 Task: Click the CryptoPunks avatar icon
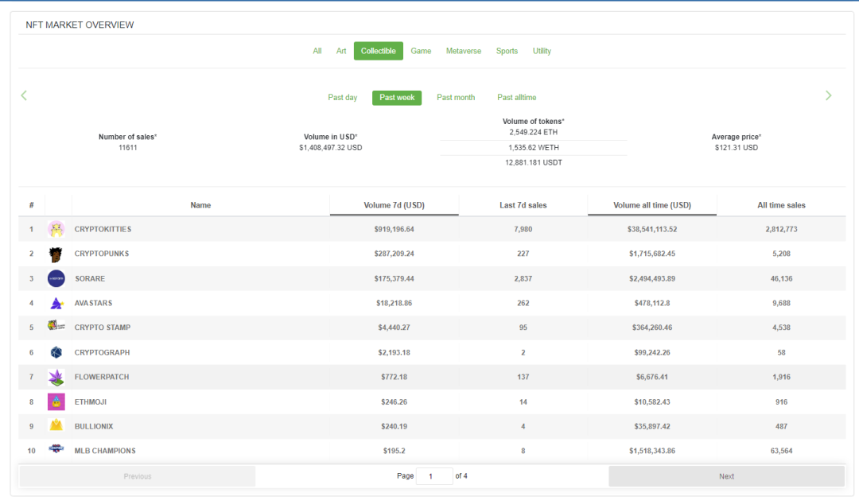tap(56, 254)
